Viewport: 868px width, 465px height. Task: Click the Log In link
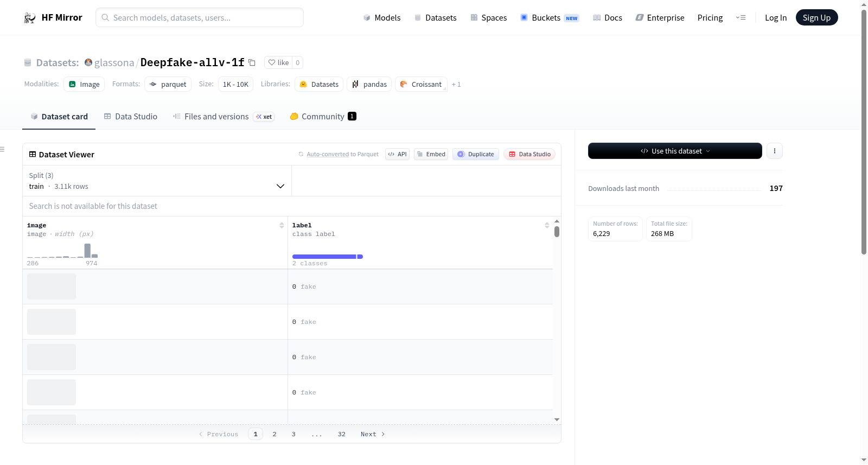coord(776,18)
